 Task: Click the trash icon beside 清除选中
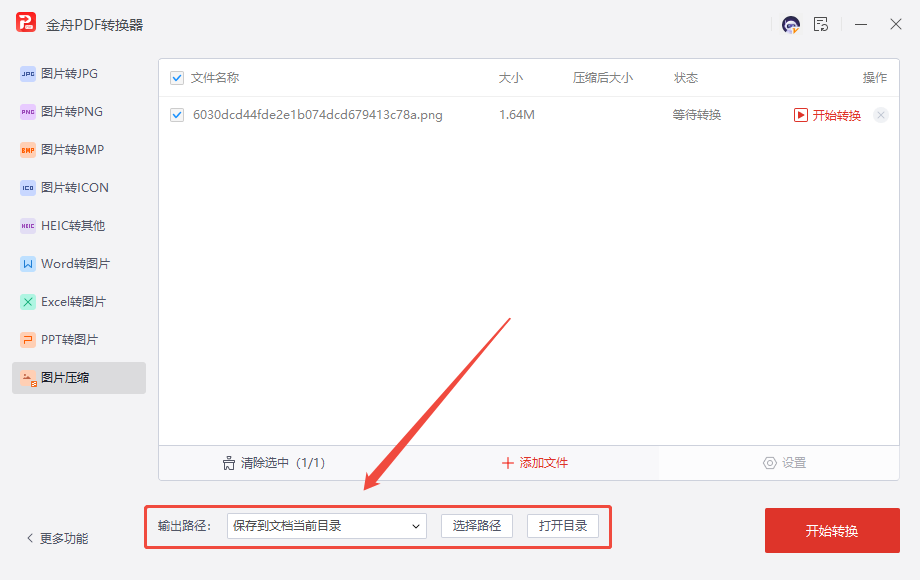pyautogui.click(x=229, y=463)
